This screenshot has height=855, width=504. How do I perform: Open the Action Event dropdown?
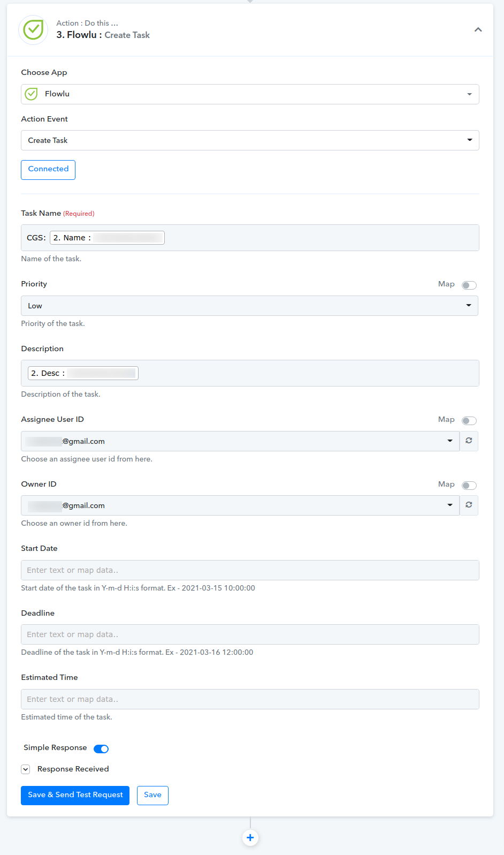tap(250, 140)
